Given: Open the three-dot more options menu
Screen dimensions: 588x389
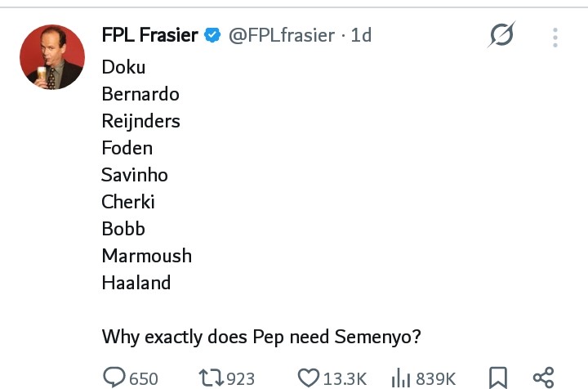Looking at the screenshot, I should coord(555,38).
